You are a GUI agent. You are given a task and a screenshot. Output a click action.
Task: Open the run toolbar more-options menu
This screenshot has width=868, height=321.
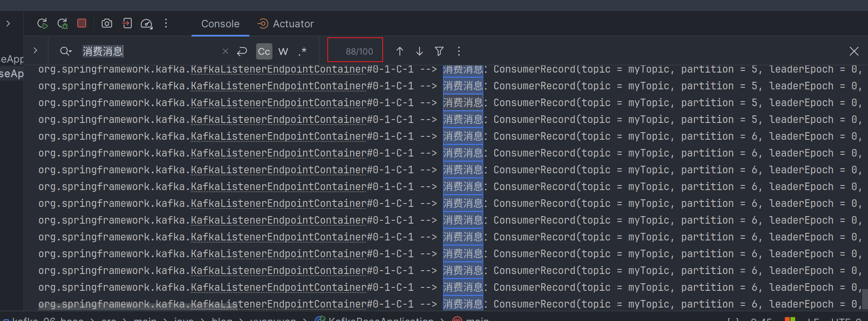point(166,23)
